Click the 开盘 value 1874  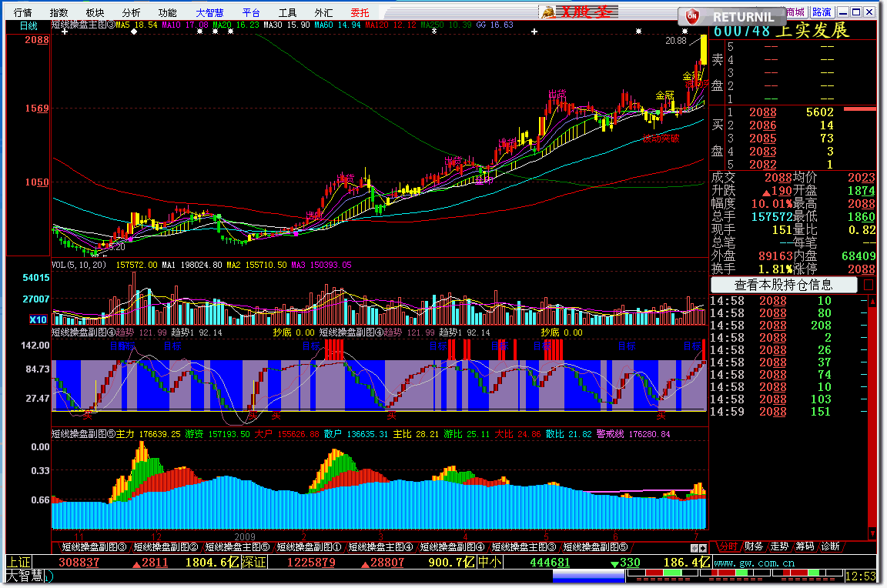(x=861, y=191)
